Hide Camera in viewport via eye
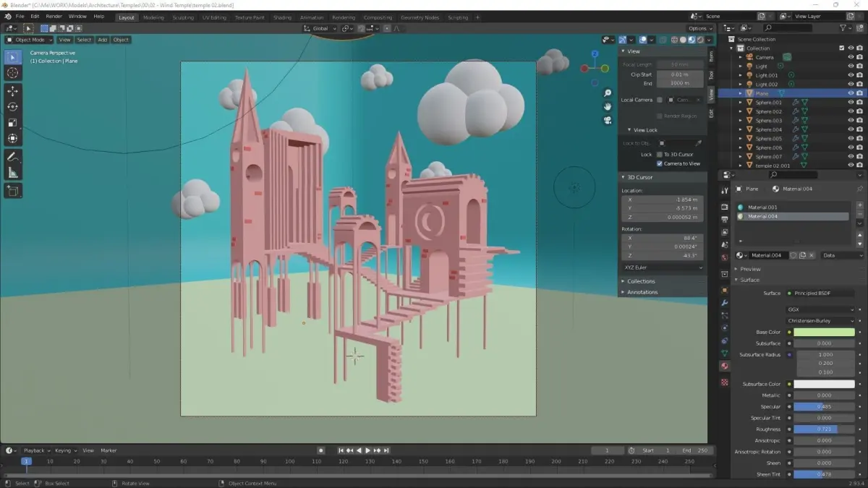868x488 pixels. tap(851, 57)
